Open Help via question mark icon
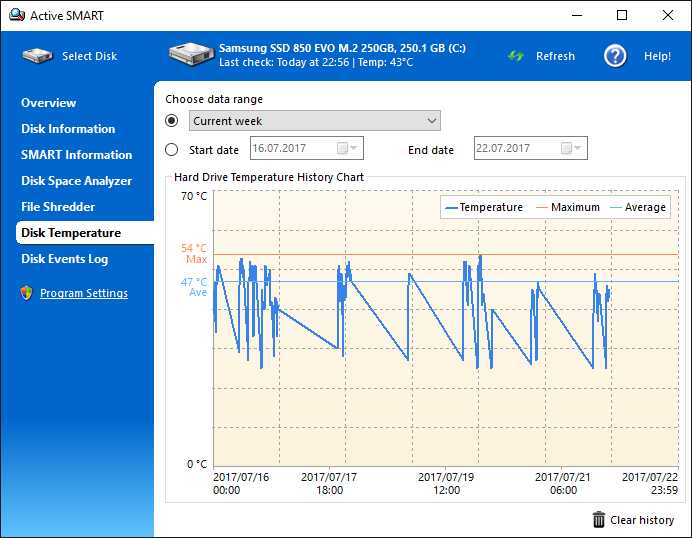 pyautogui.click(x=615, y=56)
